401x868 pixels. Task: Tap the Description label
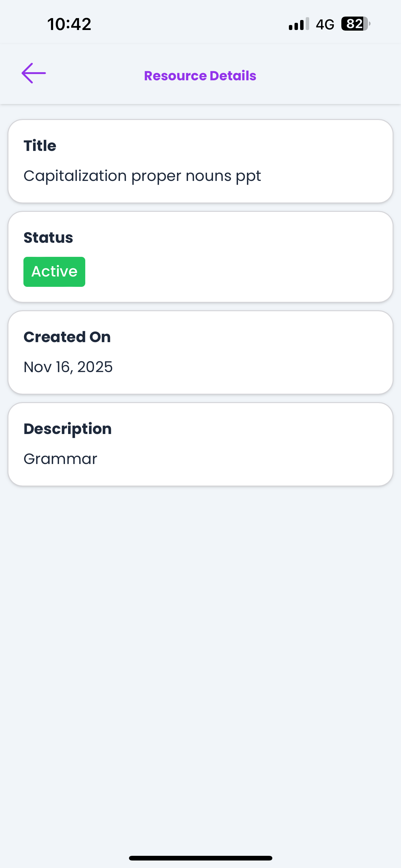[67, 429]
